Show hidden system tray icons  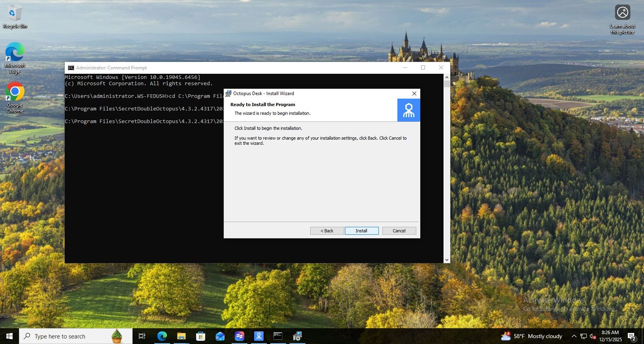pos(574,336)
